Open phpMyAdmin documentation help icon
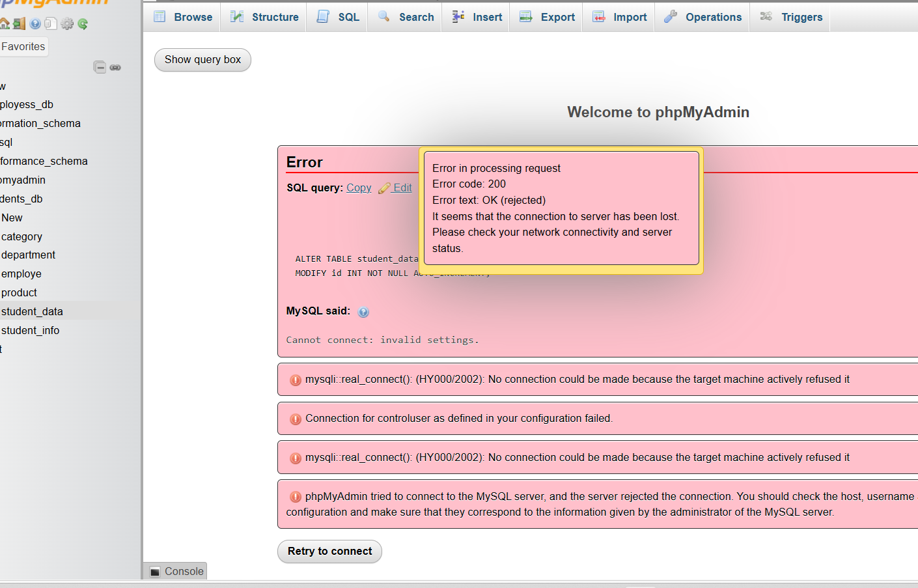The width and height of the screenshot is (918, 588). pos(35,24)
